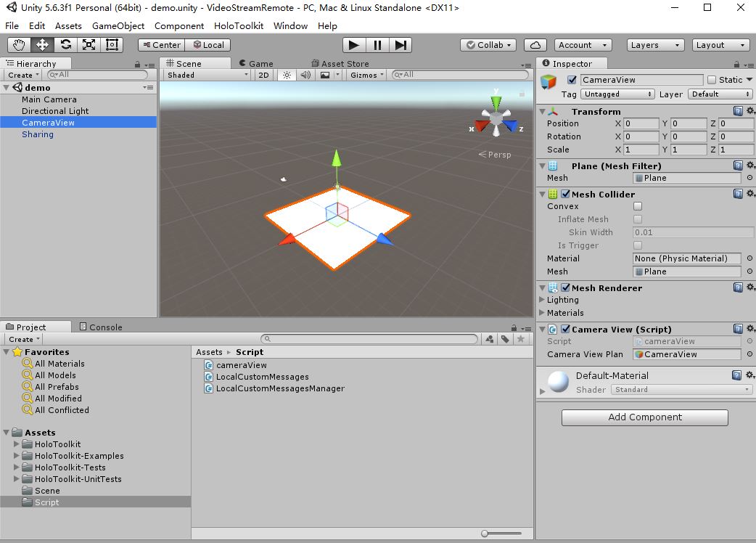Viewport: 756px width, 543px height.
Task: Toggle scene effects image icon
Action: point(326,75)
